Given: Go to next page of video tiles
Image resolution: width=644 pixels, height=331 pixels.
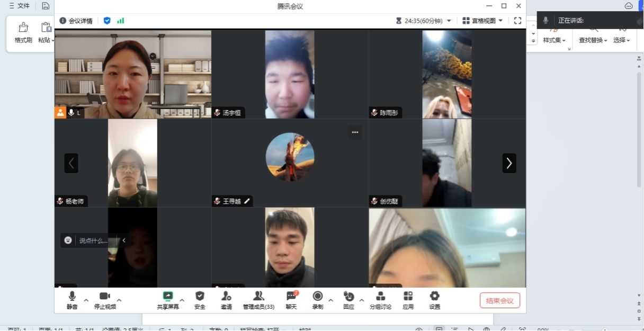Looking at the screenshot, I should [x=509, y=163].
